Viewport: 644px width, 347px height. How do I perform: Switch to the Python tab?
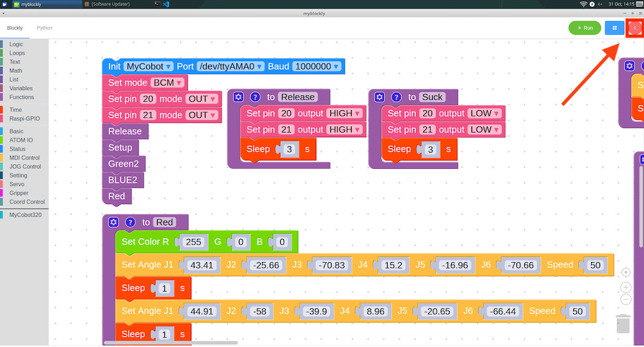coord(44,28)
